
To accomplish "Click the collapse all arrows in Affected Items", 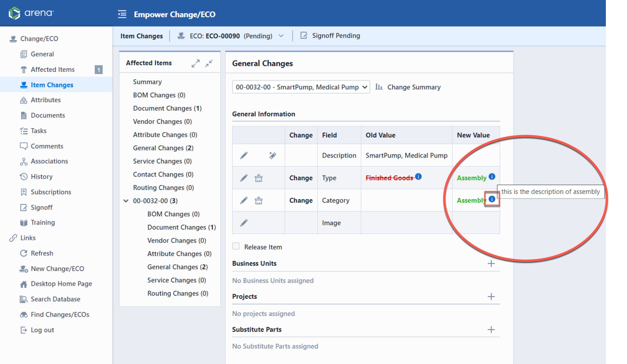I will point(209,63).
